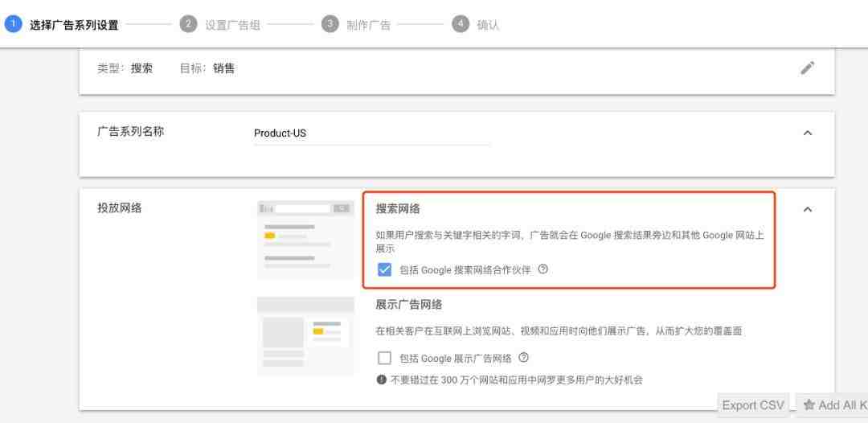Check 包括 Google 展示广告网络 checkbox
This screenshot has width=868, height=423.
pyautogui.click(x=384, y=358)
